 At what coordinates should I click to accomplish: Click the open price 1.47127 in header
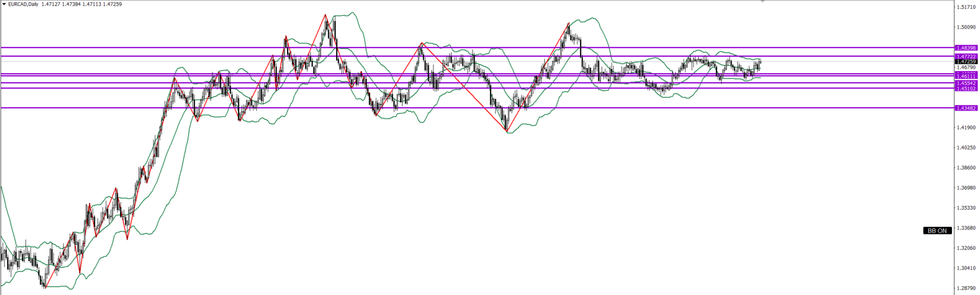point(51,4)
